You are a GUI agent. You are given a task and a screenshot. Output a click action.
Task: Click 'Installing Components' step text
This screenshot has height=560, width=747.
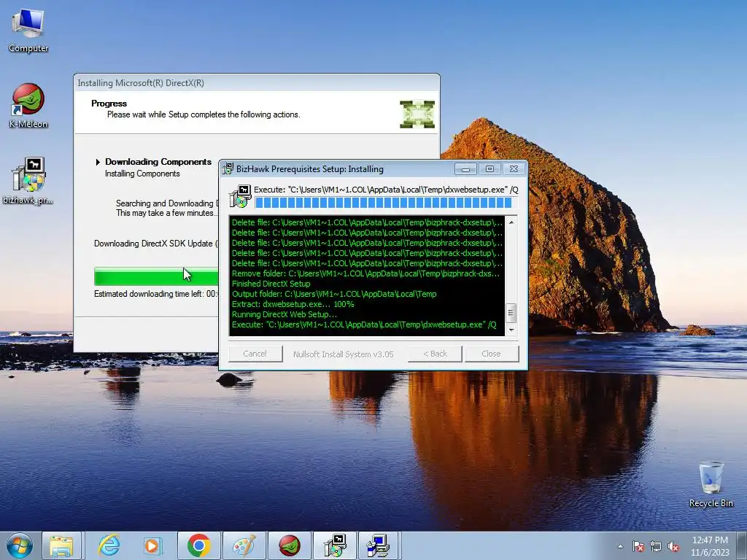pos(142,174)
